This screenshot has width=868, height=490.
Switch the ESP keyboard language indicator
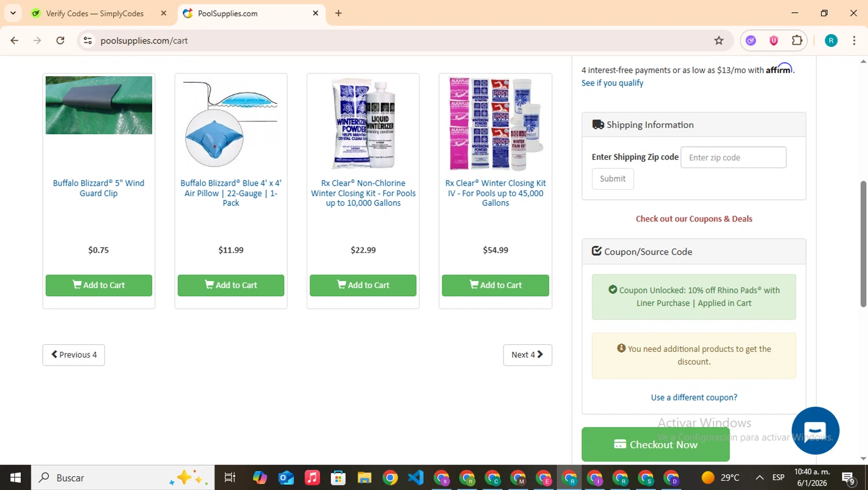778,478
